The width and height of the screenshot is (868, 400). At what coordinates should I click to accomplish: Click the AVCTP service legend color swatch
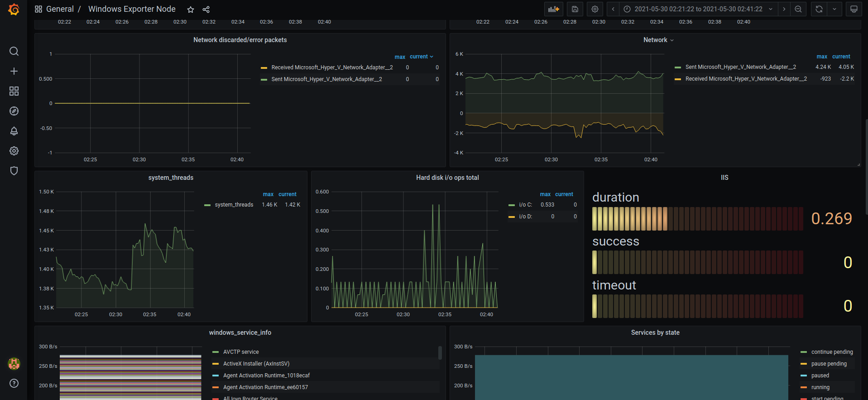pos(216,352)
